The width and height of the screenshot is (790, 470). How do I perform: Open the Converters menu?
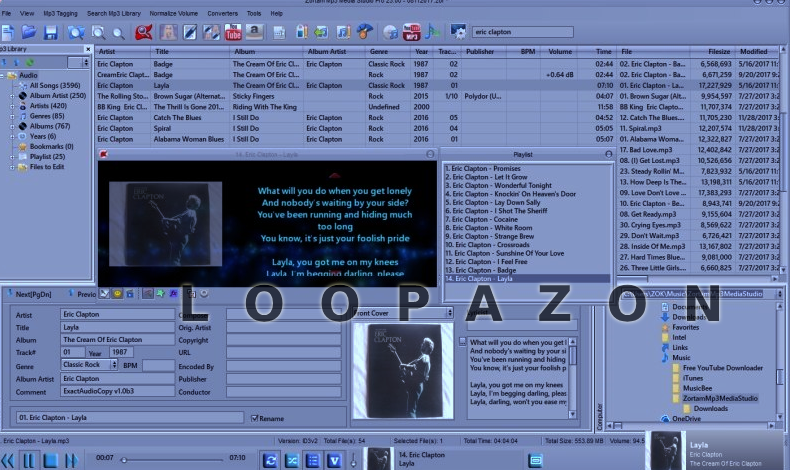pos(222,14)
